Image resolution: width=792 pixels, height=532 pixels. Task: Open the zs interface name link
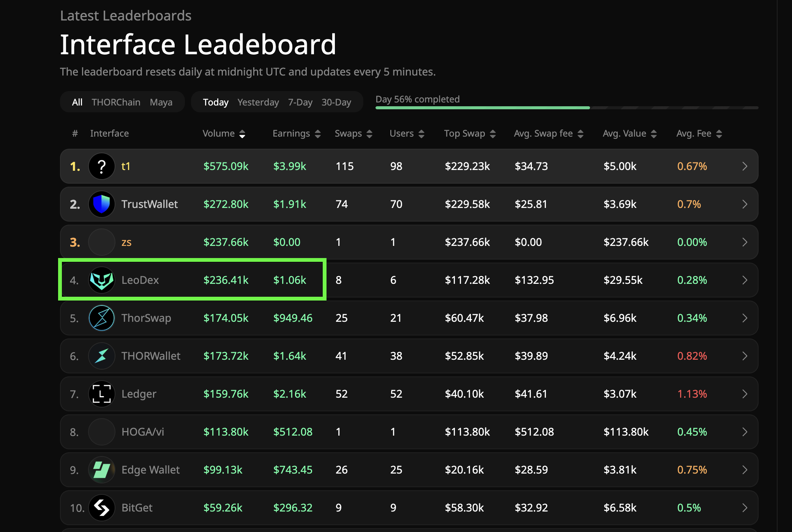(126, 242)
